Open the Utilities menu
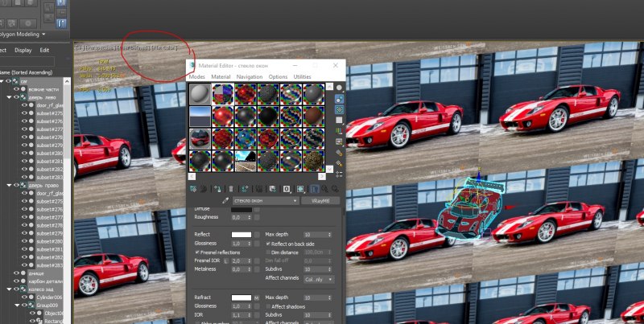Image resolution: width=644 pixels, height=324 pixels. point(303,76)
